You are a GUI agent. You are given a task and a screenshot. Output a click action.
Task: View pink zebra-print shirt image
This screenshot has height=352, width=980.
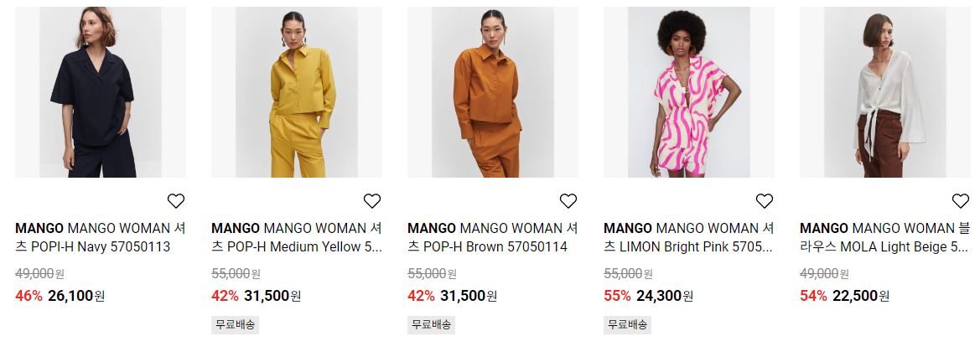689,92
